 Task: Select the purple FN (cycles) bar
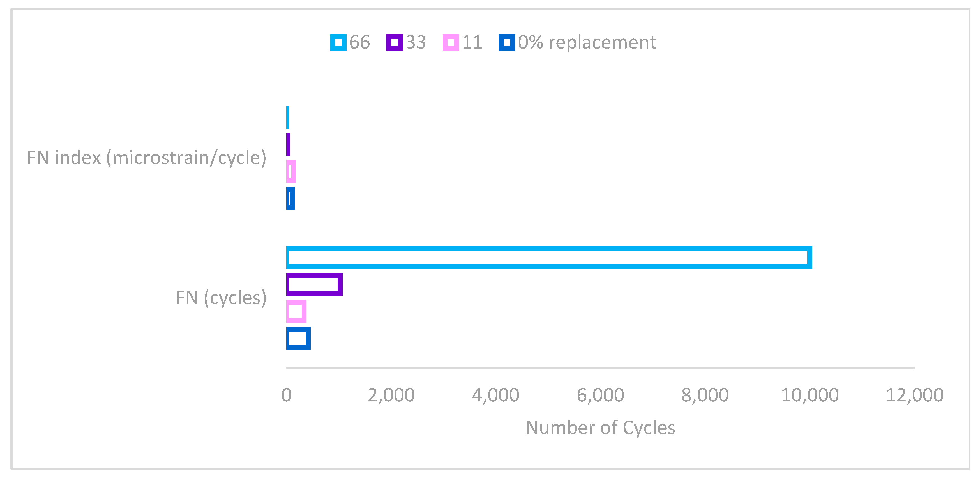click(314, 284)
